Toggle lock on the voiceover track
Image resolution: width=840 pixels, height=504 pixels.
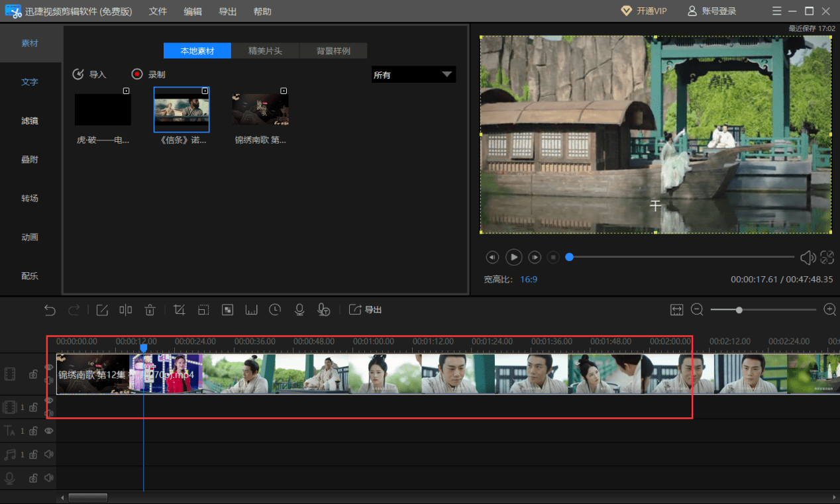(33, 478)
